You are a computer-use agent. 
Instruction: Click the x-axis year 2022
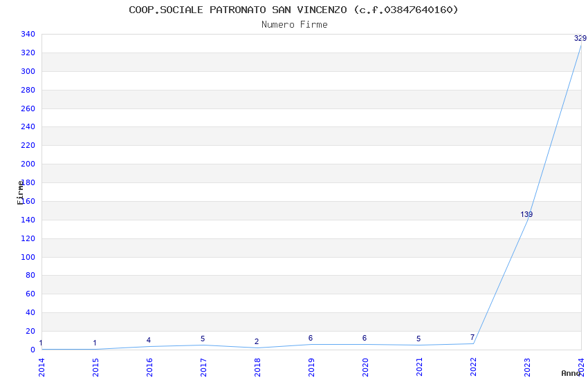tap(474, 367)
